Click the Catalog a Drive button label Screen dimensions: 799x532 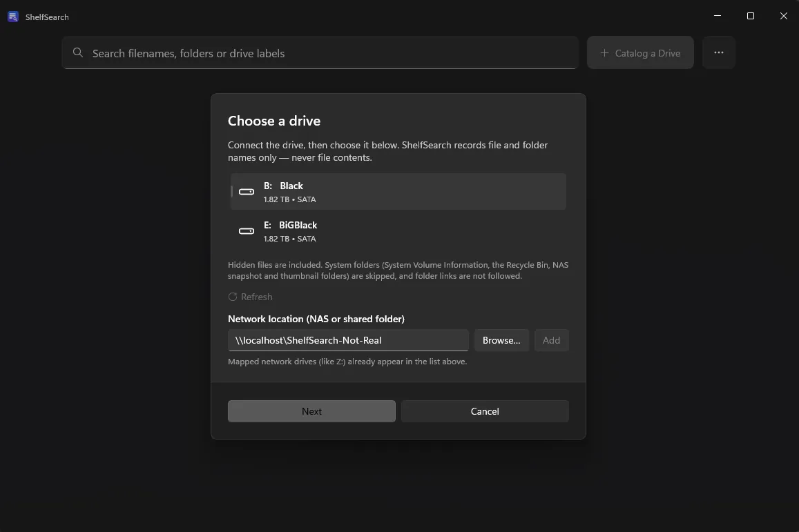pos(647,53)
